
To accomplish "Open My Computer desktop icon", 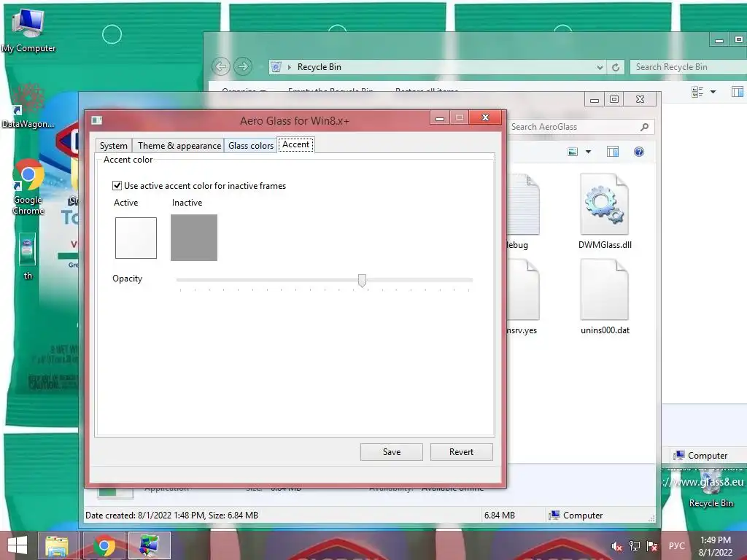I will [x=28, y=31].
